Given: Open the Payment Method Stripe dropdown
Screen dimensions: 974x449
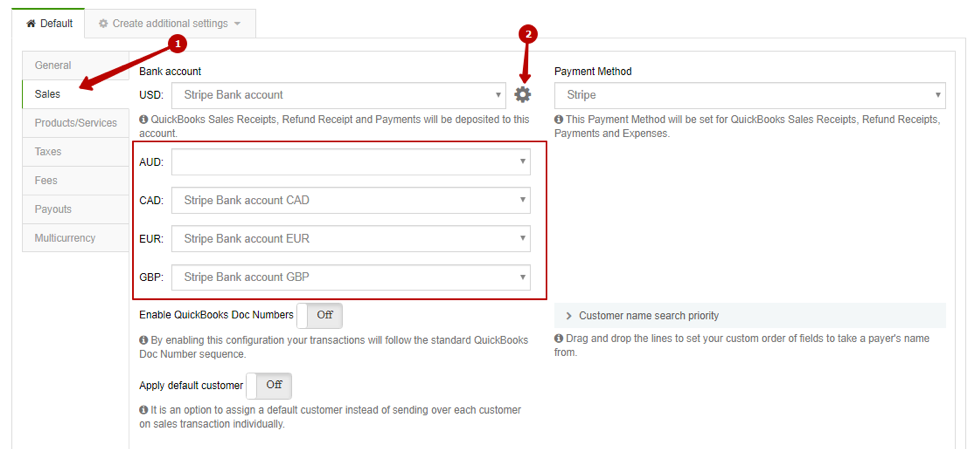Looking at the screenshot, I should [x=750, y=95].
